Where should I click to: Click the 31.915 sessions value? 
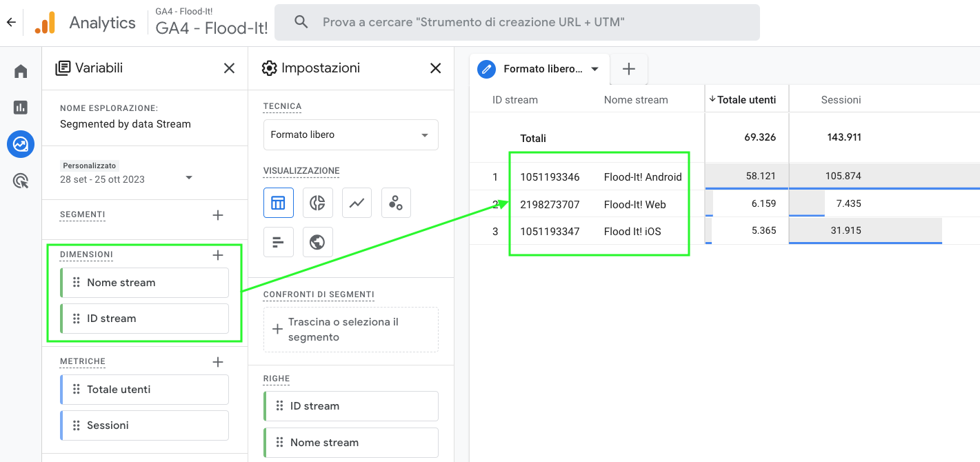(846, 231)
